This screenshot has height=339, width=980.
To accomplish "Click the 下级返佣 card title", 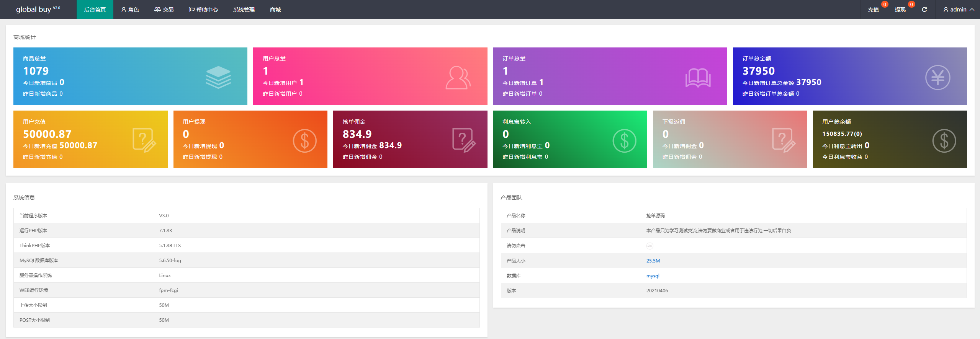I will (x=674, y=122).
